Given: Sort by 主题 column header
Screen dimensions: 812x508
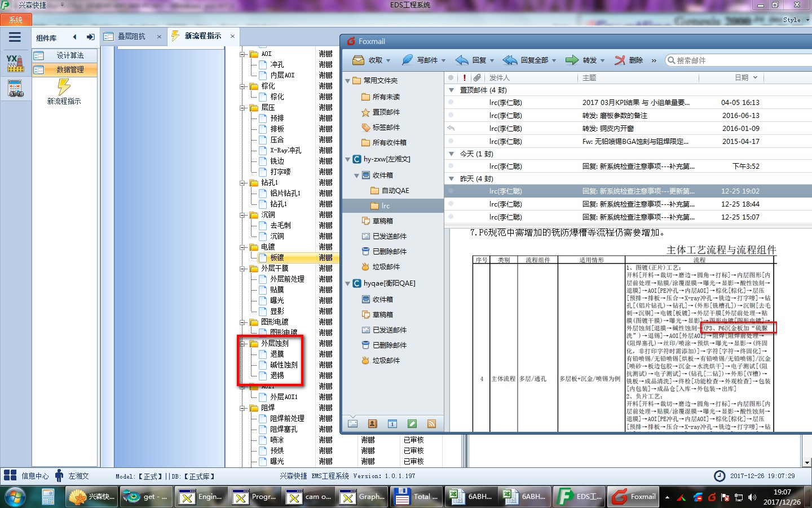Looking at the screenshot, I should pyautogui.click(x=589, y=78).
